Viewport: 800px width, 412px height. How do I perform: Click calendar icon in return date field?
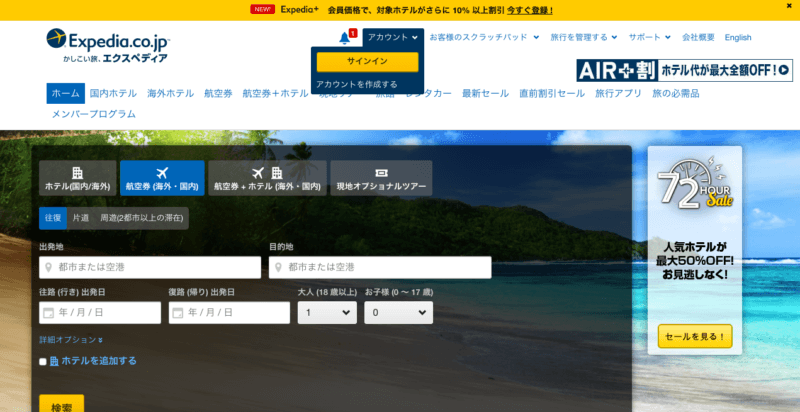coord(178,313)
